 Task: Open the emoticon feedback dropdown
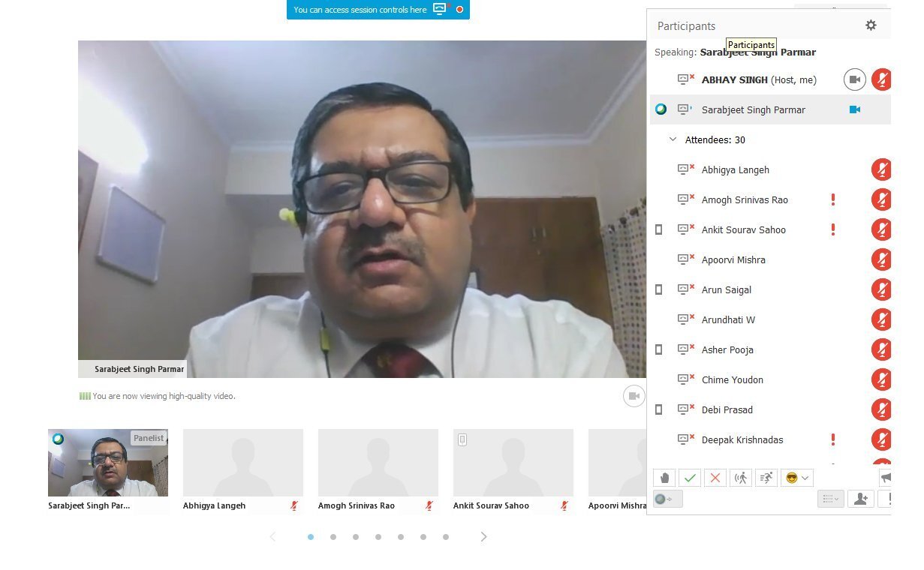point(797,478)
